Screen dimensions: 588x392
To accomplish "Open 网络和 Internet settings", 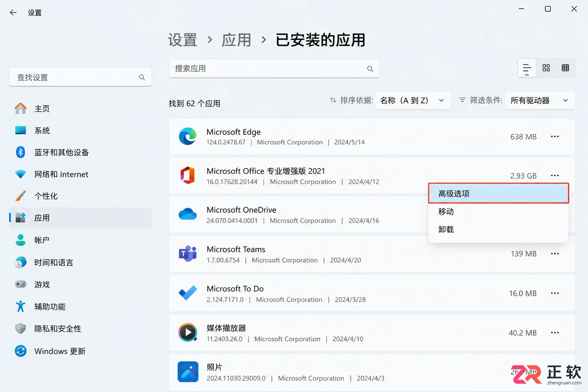I will click(80, 174).
